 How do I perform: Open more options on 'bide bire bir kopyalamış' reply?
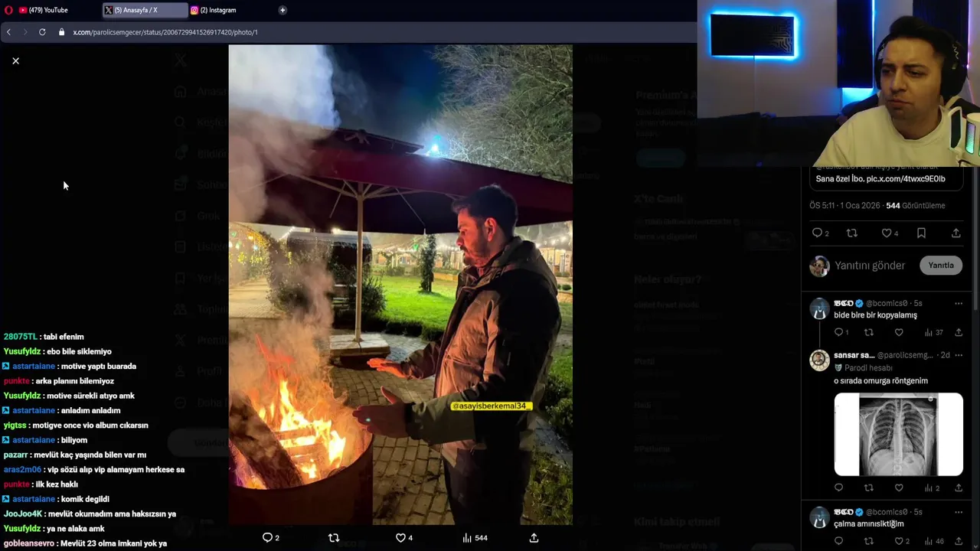(x=958, y=304)
